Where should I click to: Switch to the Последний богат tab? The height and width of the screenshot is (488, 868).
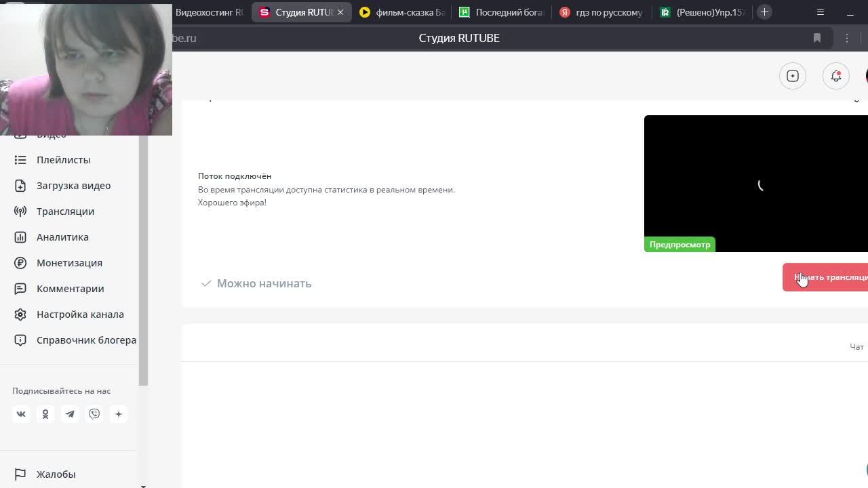[502, 12]
